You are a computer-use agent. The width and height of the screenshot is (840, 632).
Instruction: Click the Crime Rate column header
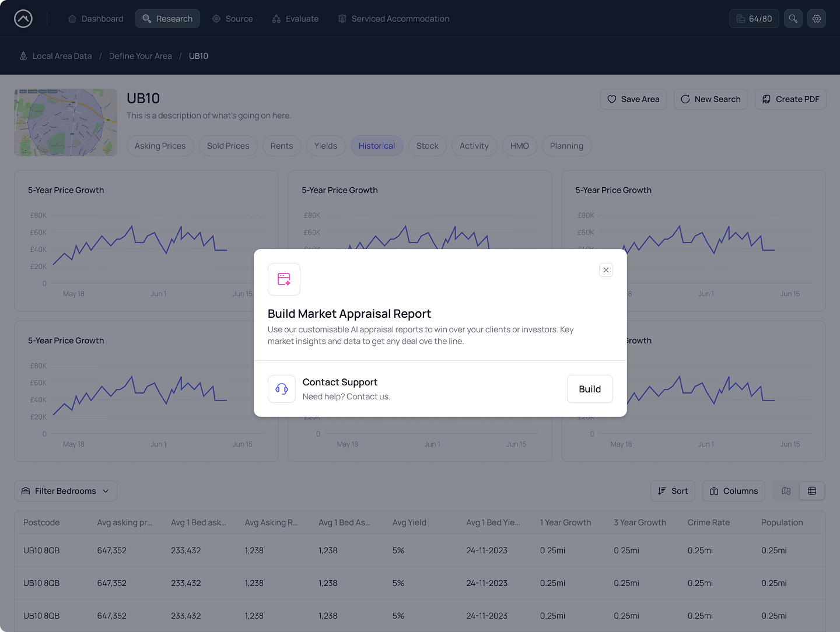tap(709, 522)
